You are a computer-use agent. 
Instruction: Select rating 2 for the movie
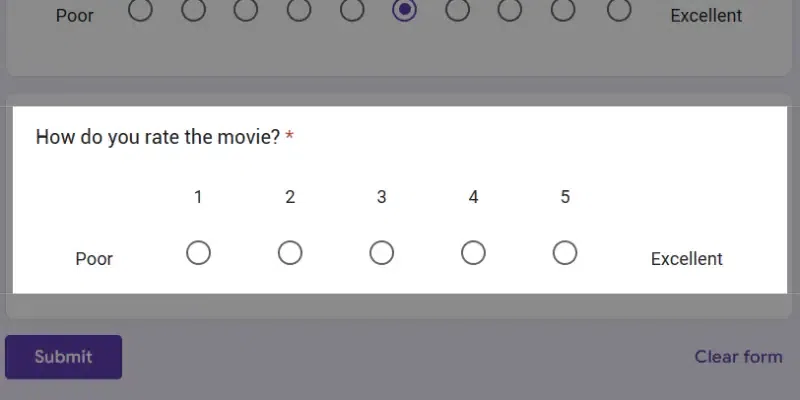click(x=290, y=253)
